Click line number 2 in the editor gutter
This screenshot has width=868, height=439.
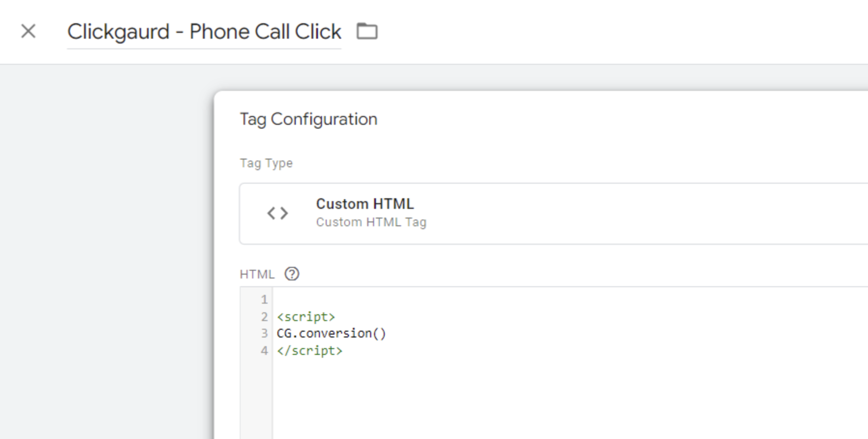(264, 317)
